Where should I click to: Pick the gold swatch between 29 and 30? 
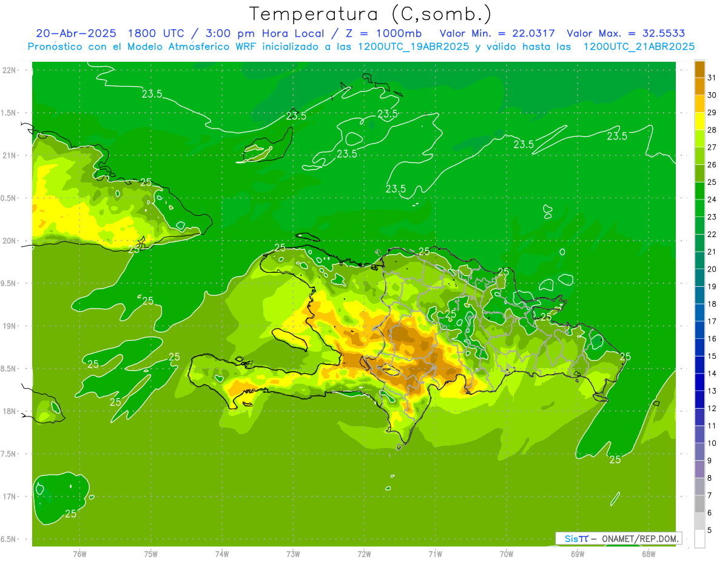699,104
